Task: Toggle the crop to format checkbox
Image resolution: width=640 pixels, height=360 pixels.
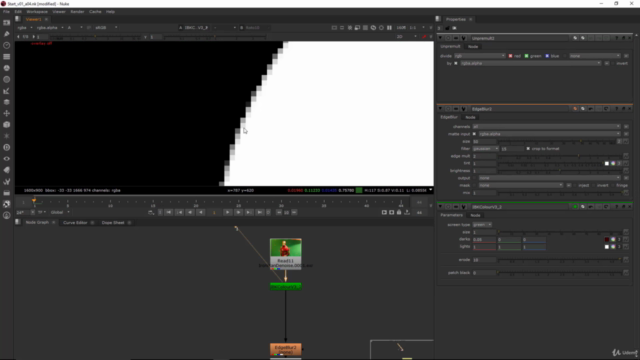Action: coord(528,149)
